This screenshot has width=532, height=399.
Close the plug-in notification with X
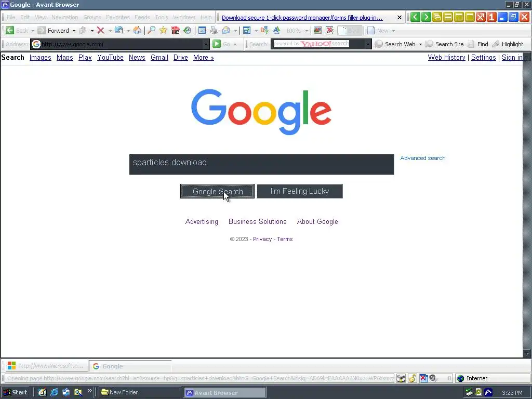(x=400, y=17)
